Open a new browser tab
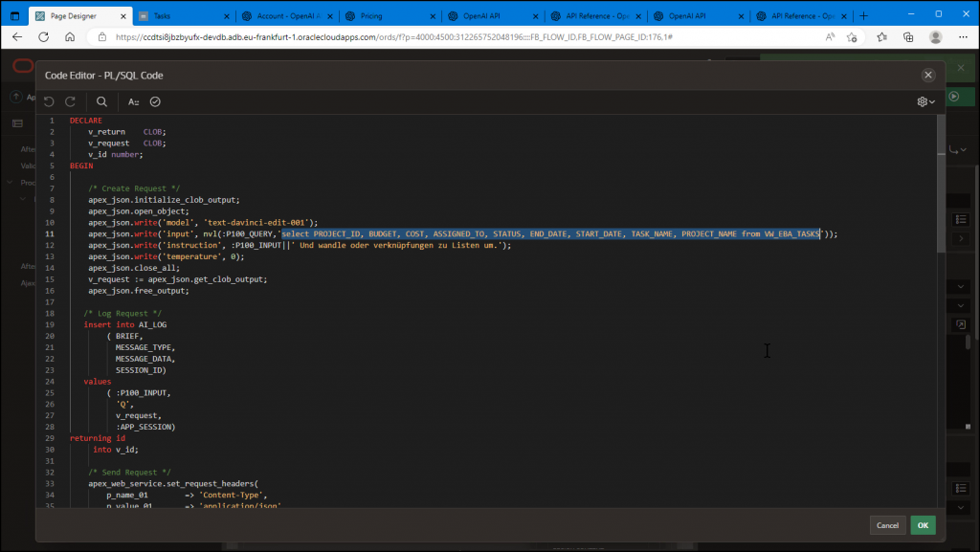 click(864, 15)
